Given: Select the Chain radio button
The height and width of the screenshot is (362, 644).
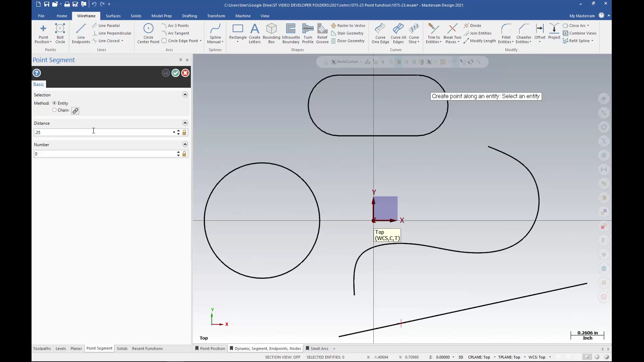Looking at the screenshot, I should point(54,110).
